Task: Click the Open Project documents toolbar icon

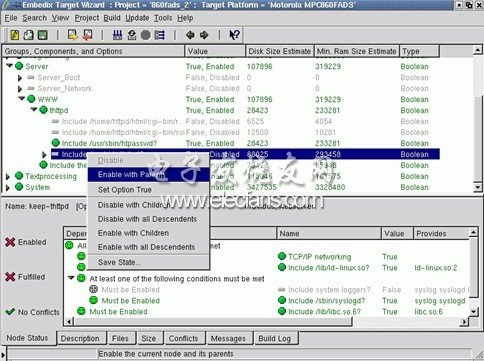Action: click(29, 35)
